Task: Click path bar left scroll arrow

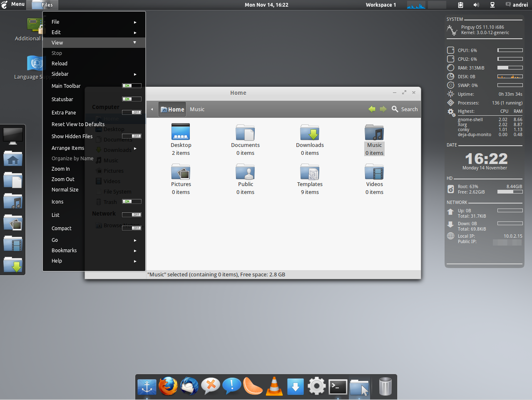Action: pyautogui.click(x=152, y=109)
